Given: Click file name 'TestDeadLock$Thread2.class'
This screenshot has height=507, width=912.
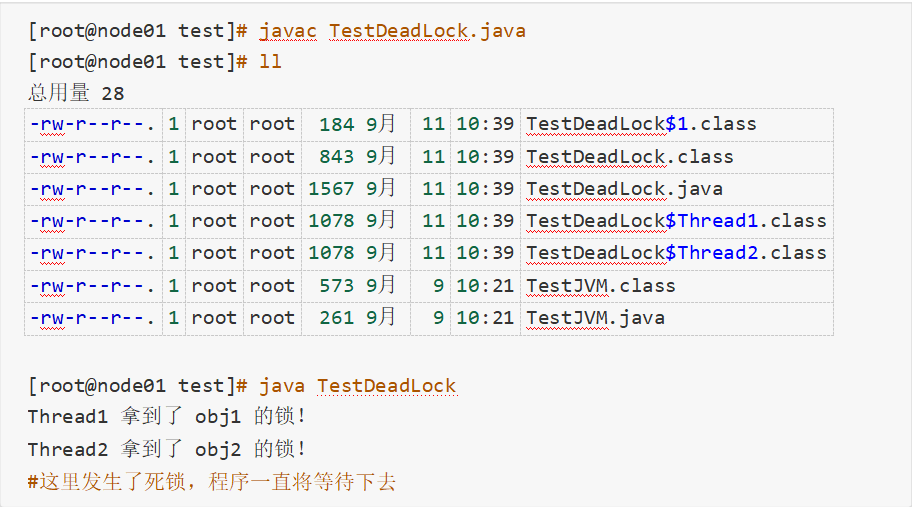Looking at the screenshot, I should (x=676, y=253).
